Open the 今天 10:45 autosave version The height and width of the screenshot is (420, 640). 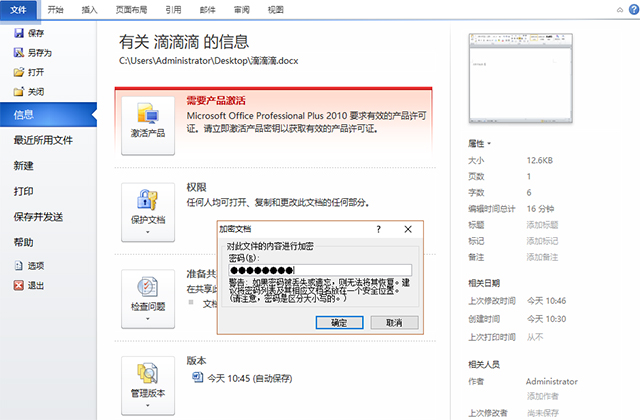tap(249, 379)
